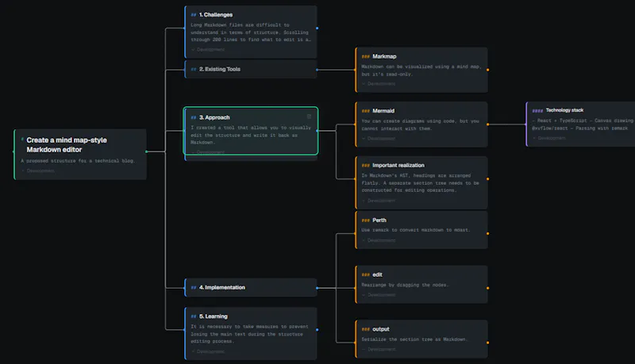Click the ## heading marker of 5. Learning
635x364 pixels.
[x=194, y=316]
